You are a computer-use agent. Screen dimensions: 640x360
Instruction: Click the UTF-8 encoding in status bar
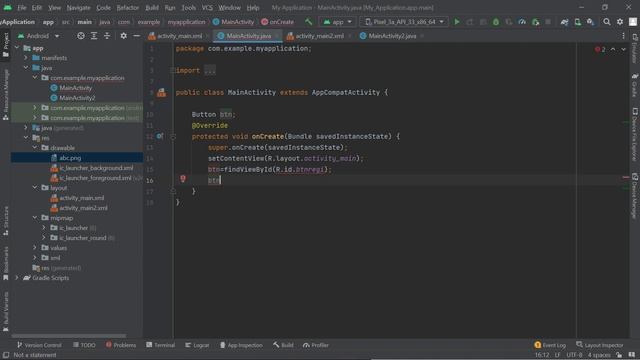coord(574,355)
